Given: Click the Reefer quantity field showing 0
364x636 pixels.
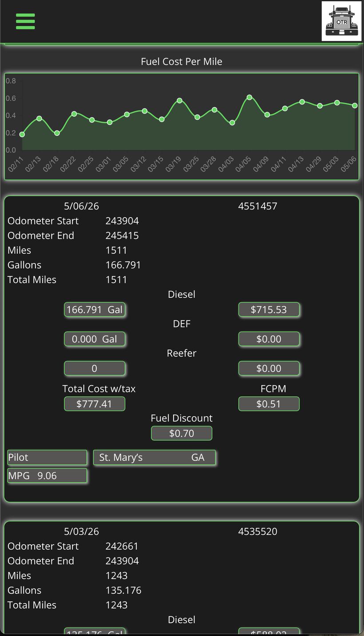Looking at the screenshot, I should tap(95, 368).
